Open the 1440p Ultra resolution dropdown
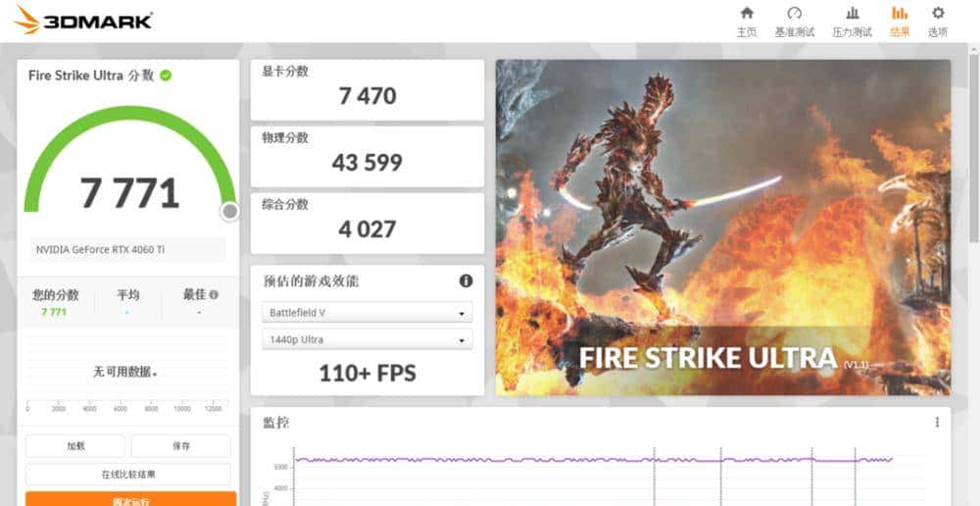The height and width of the screenshot is (506, 980). (x=367, y=339)
